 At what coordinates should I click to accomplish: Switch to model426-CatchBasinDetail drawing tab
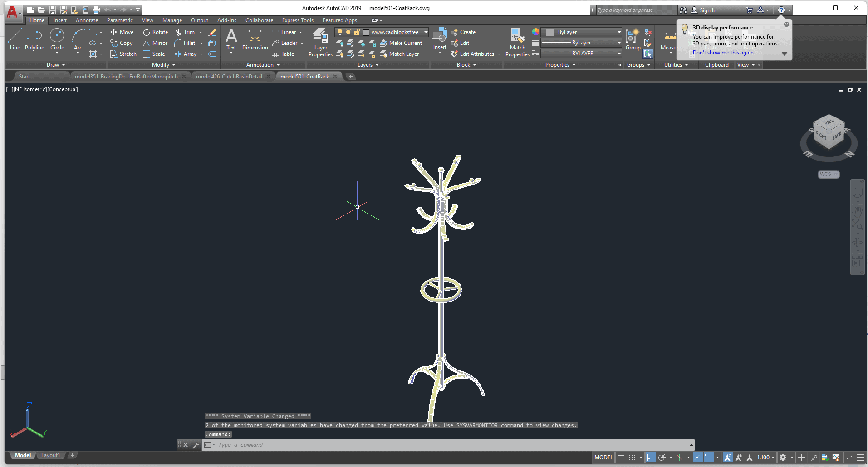pyautogui.click(x=229, y=77)
